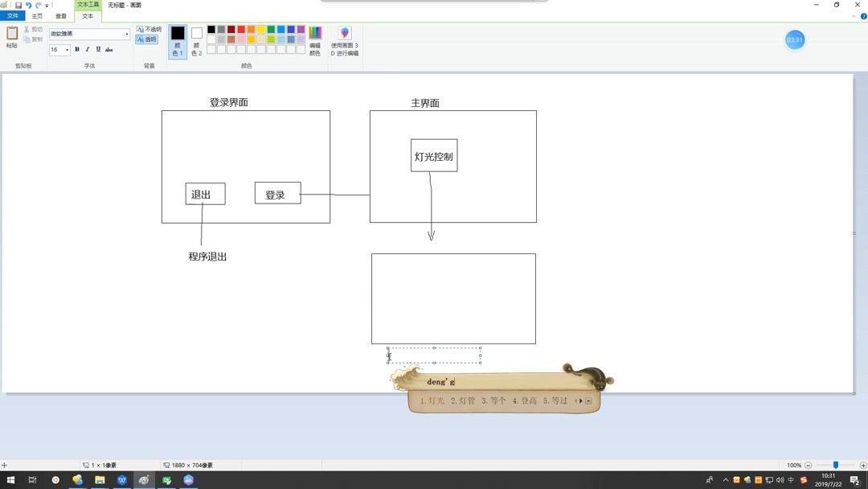Click 使用画图3D进行编辑 icon

click(344, 36)
